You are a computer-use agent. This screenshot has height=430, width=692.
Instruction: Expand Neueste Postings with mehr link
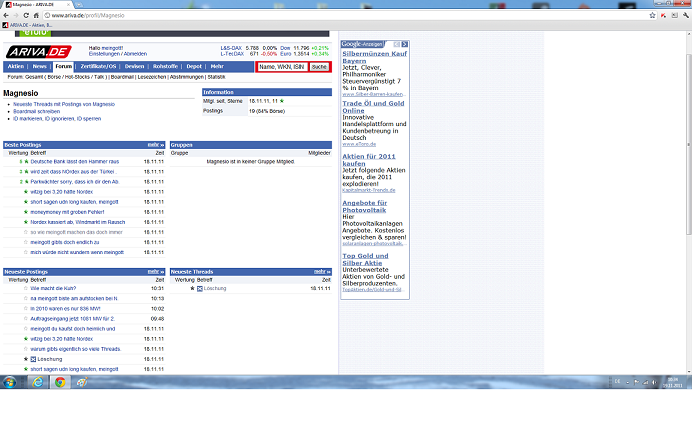click(x=155, y=272)
